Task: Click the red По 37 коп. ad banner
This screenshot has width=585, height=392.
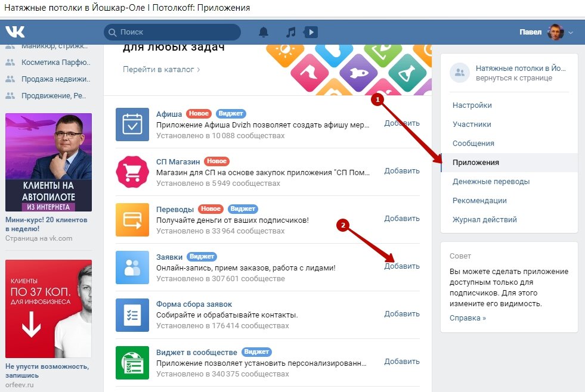Action: [48, 309]
